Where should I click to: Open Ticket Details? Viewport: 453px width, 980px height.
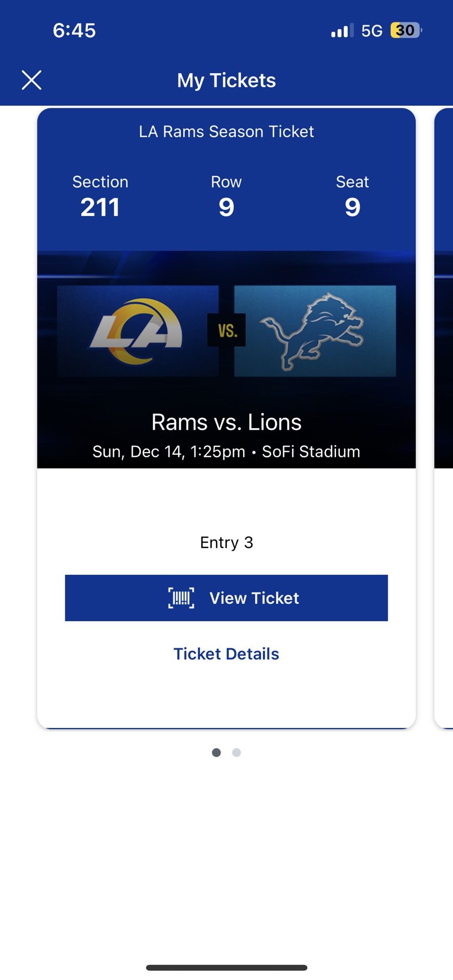coord(226,654)
